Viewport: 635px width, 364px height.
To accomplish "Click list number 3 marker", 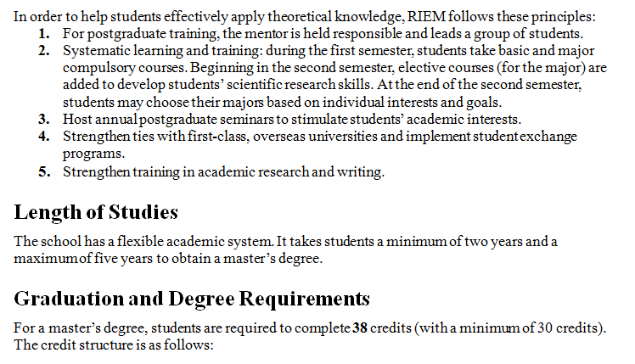I will 44,120.
